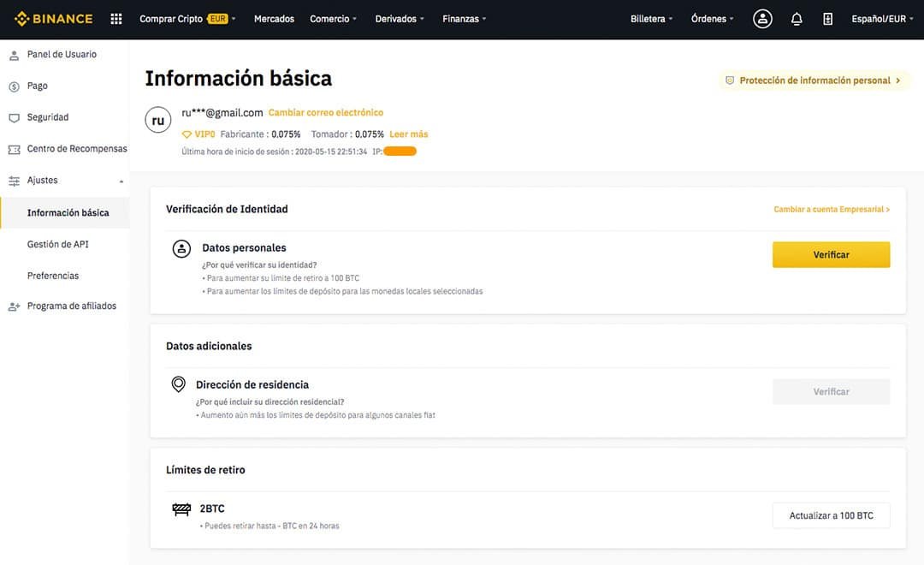Click the withdrawal limit barrier icon
This screenshot has height=565, width=924.
[181, 509]
